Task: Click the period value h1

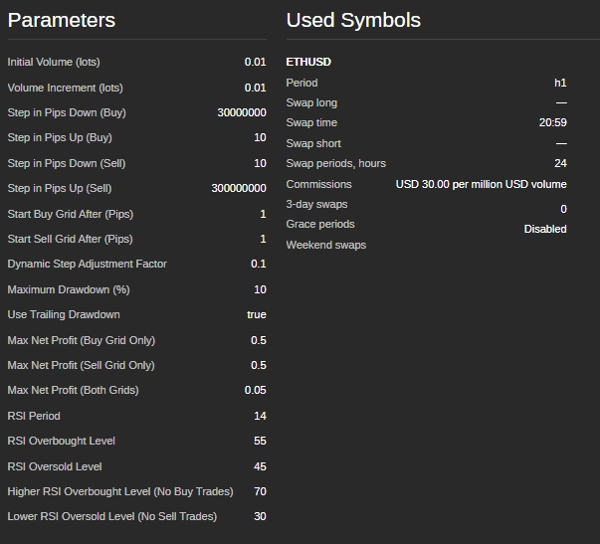Action: pos(560,83)
